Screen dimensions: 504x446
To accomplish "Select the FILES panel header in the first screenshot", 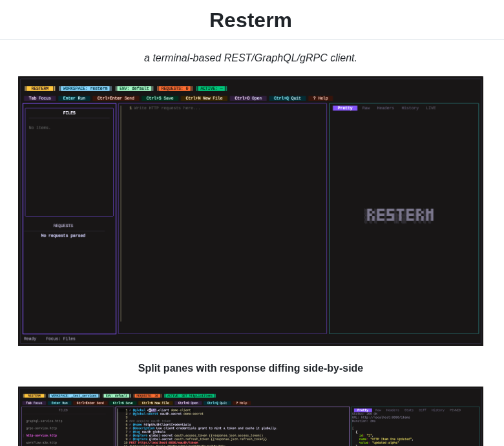I will (x=69, y=113).
